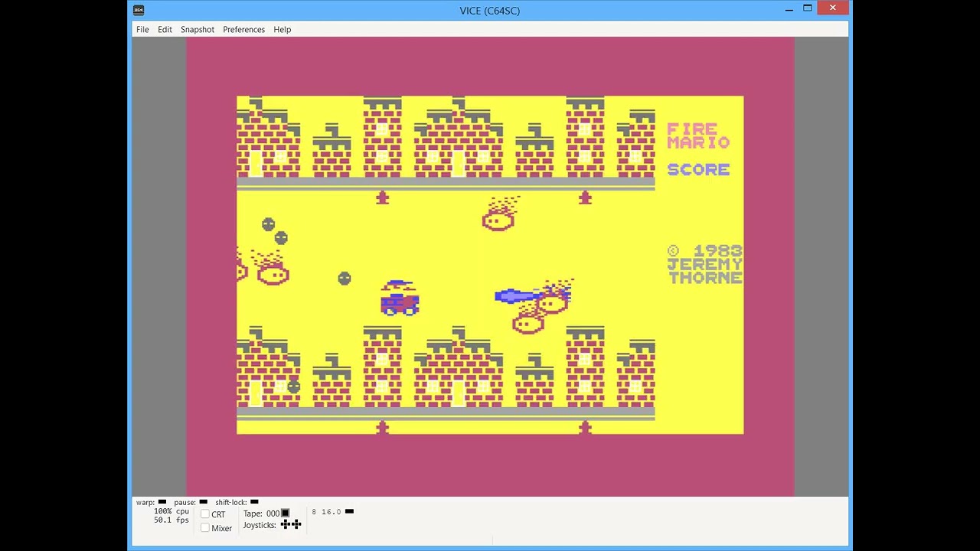Minimize the VICE window
The image size is (980, 551).
pyautogui.click(x=789, y=9)
